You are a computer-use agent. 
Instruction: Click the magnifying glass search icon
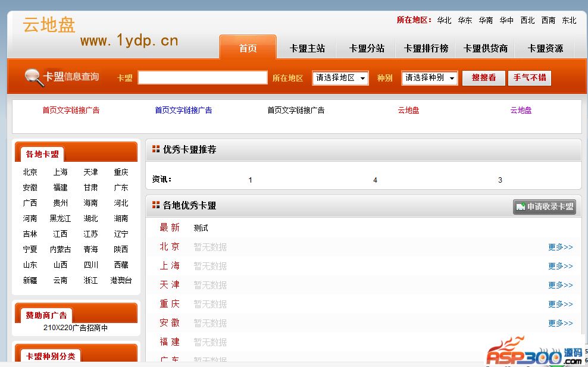coord(34,77)
